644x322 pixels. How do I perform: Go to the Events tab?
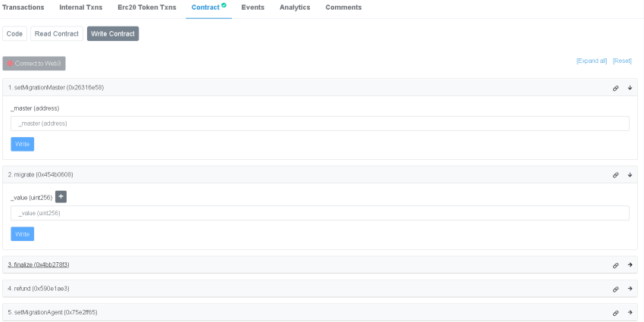click(253, 8)
